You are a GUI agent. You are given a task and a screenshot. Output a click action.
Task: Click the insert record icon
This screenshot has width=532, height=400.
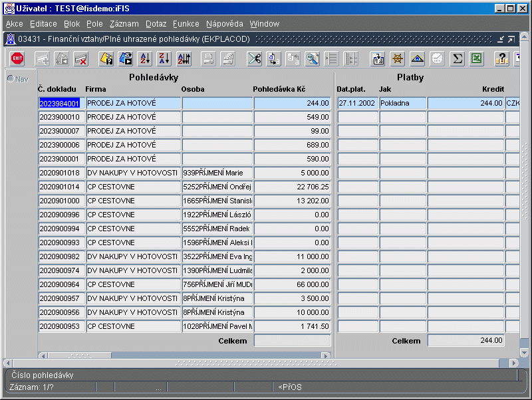pos(43,59)
